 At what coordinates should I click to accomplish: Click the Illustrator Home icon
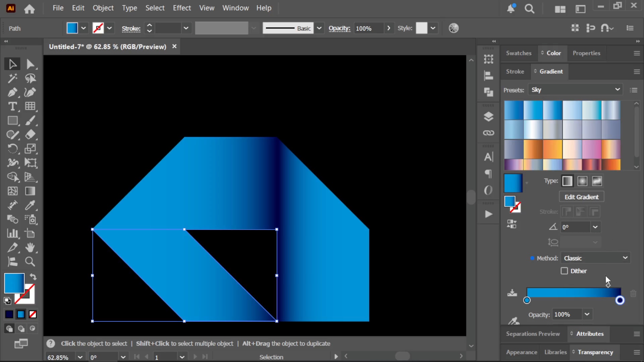point(30,8)
